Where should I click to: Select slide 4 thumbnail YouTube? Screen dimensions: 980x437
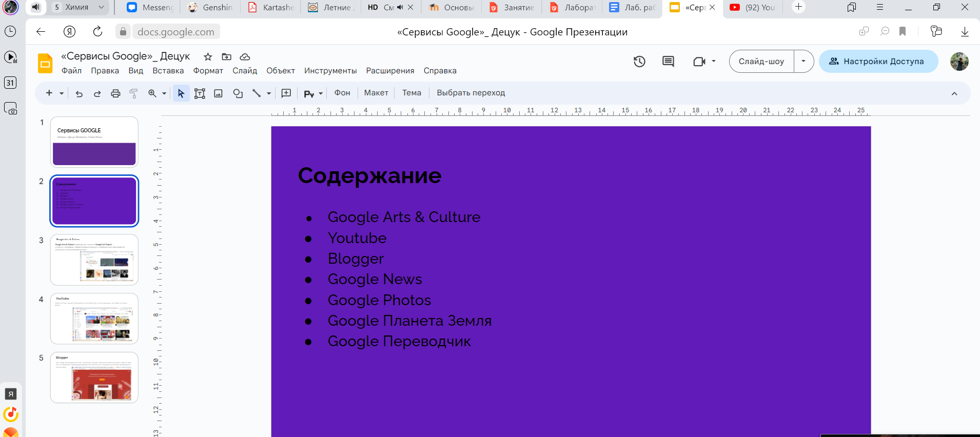tap(94, 319)
